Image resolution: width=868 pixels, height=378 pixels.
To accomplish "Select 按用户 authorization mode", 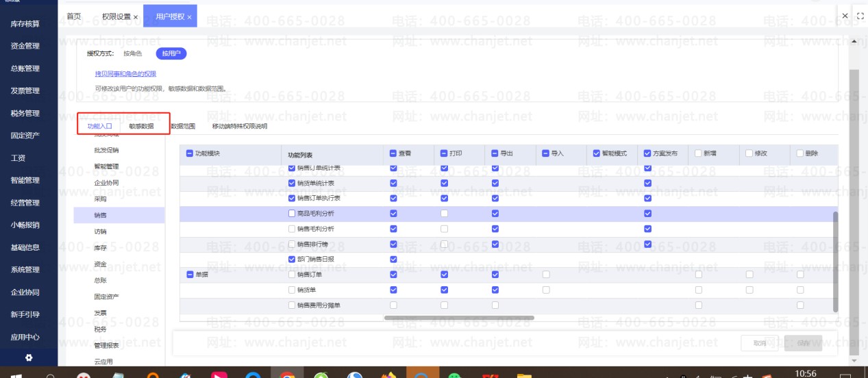I will 171,53.
